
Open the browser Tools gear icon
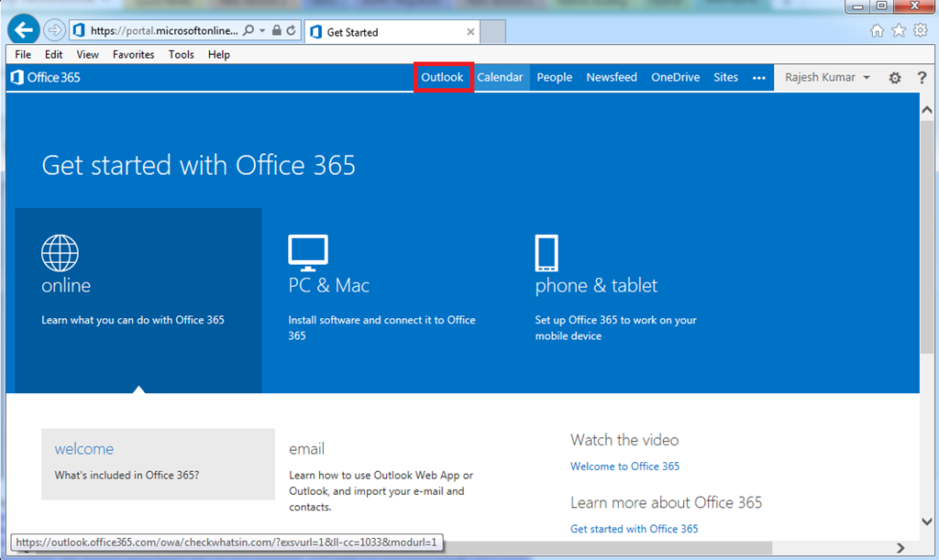tap(921, 30)
